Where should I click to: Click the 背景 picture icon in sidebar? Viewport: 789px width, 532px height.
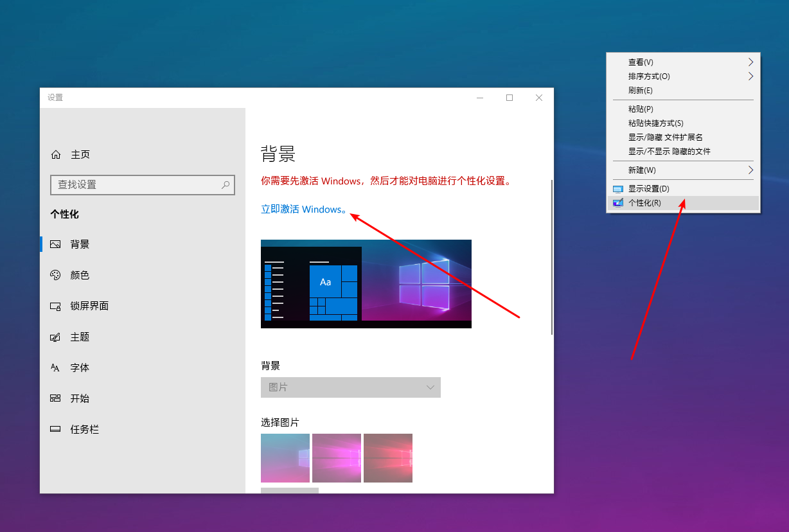click(56, 245)
